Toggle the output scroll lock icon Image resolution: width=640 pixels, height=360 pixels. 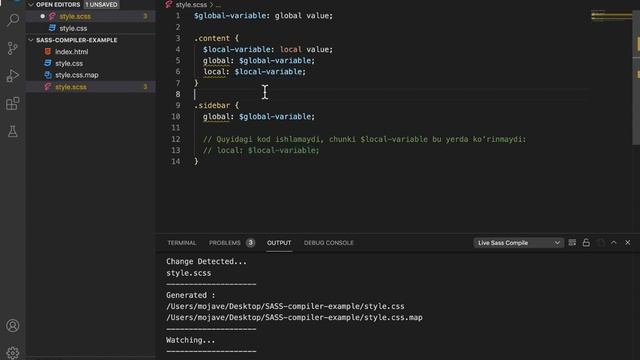586,242
